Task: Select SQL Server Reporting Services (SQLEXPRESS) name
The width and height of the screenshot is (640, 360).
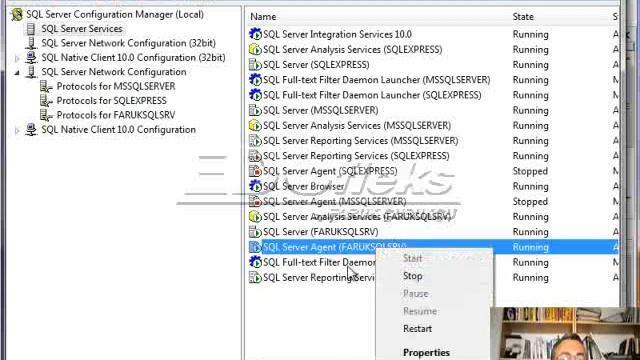Action: point(356,156)
